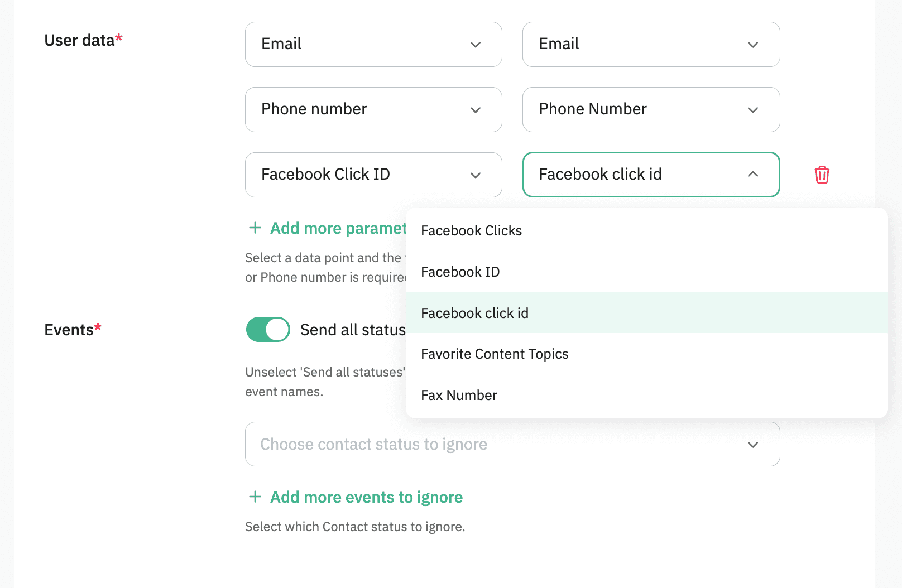Choose Facebook ID option in dropdown list
Screen dimensions: 902x588
[460, 272]
